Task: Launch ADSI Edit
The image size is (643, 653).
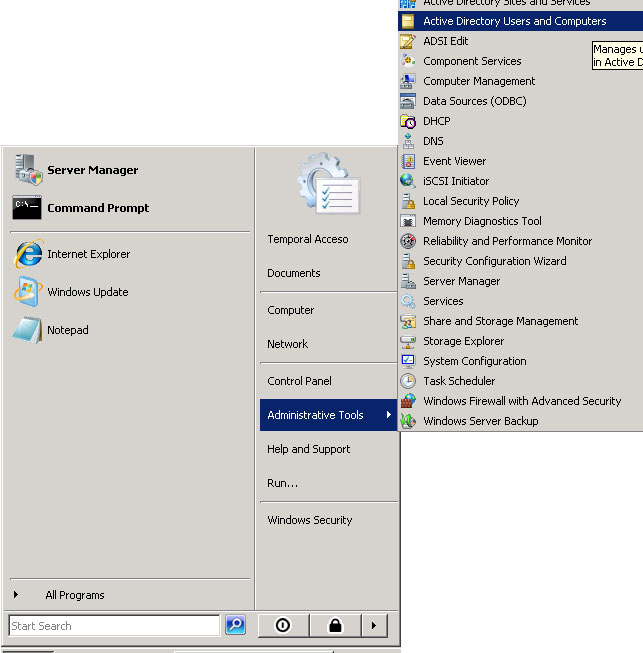Action: pyautogui.click(x=446, y=41)
